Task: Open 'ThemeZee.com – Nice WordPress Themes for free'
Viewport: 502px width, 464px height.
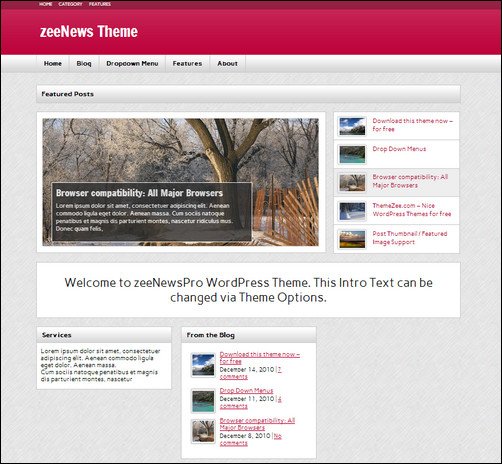Action: (x=412, y=210)
